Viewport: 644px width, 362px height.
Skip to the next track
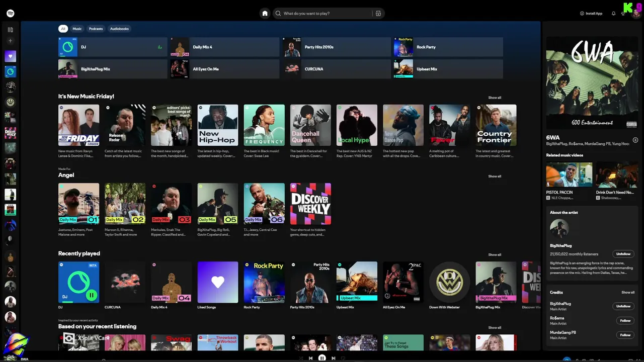[x=333, y=358]
